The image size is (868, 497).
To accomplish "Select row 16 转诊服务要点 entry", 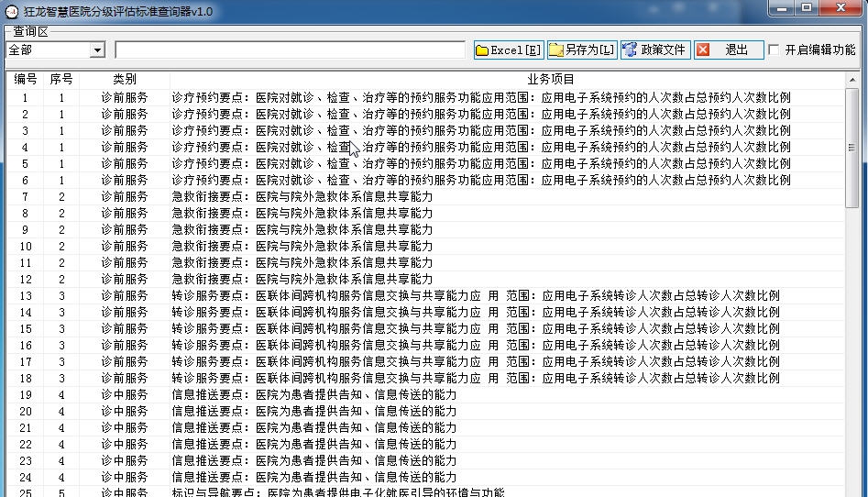I will point(476,345).
